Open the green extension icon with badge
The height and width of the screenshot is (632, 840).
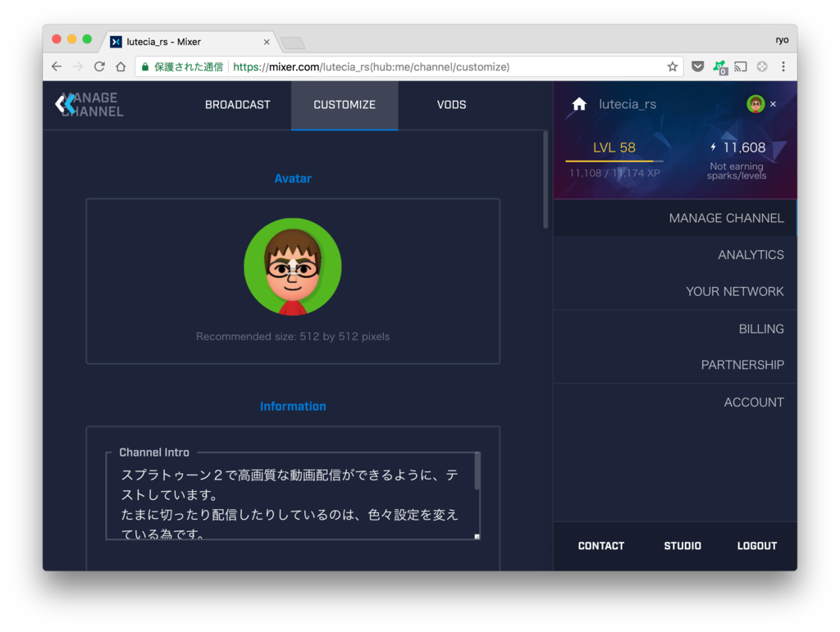pyautogui.click(x=719, y=67)
